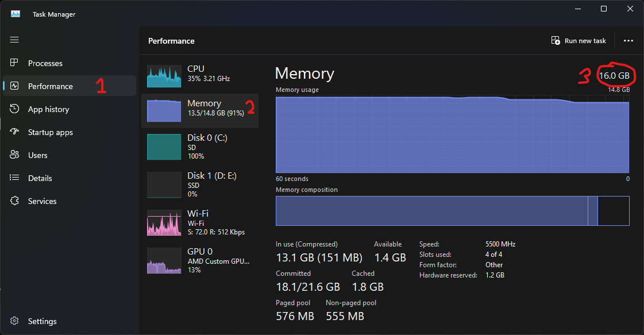This screenshot has width=644, height=335.
Task: Click the Memory usage graph area
Action: coord(452,134)
